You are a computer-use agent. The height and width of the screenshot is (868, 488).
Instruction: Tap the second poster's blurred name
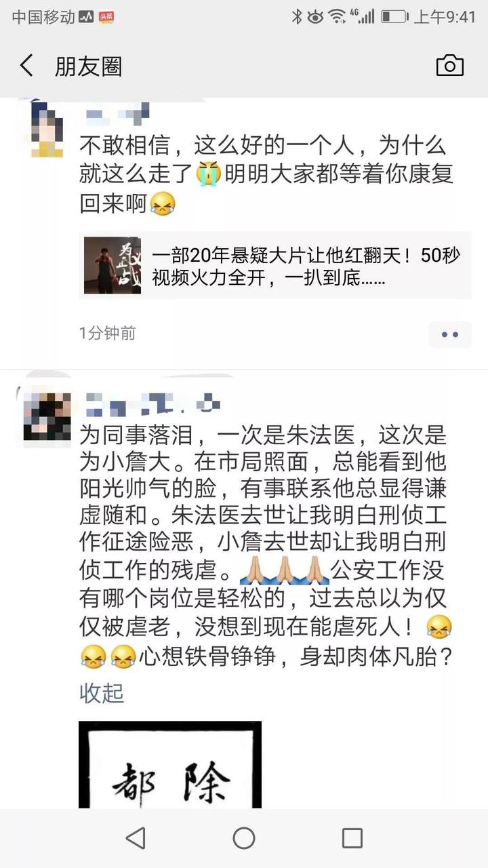[x=150, y=404]
